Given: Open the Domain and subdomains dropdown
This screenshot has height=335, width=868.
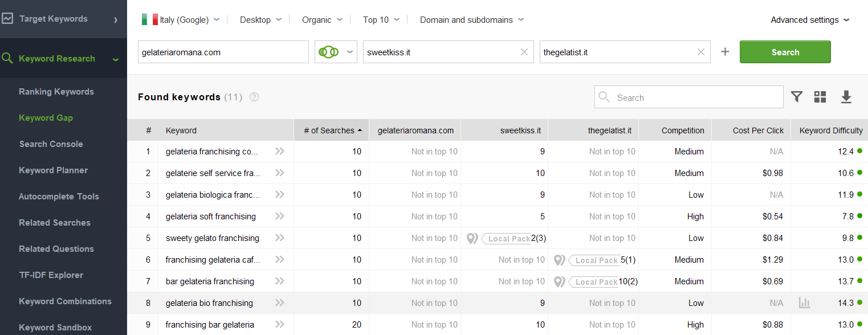Looking at the screenshot, I should pos(472,19).
